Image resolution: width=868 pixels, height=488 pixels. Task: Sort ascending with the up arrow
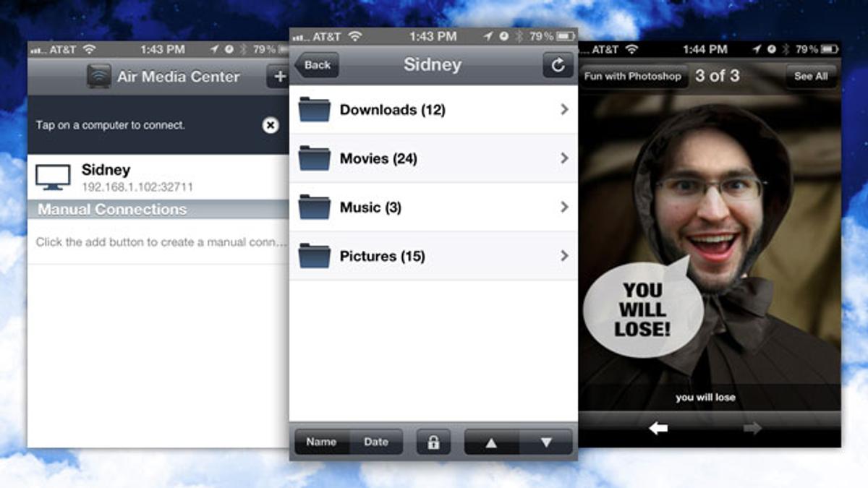coord(492,442)
